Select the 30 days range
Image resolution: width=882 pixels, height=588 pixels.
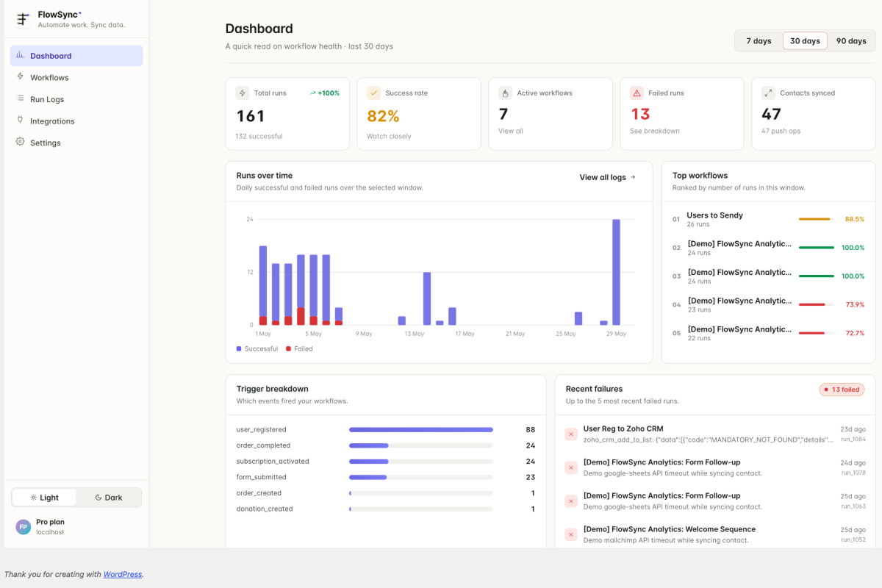[805, 41]
